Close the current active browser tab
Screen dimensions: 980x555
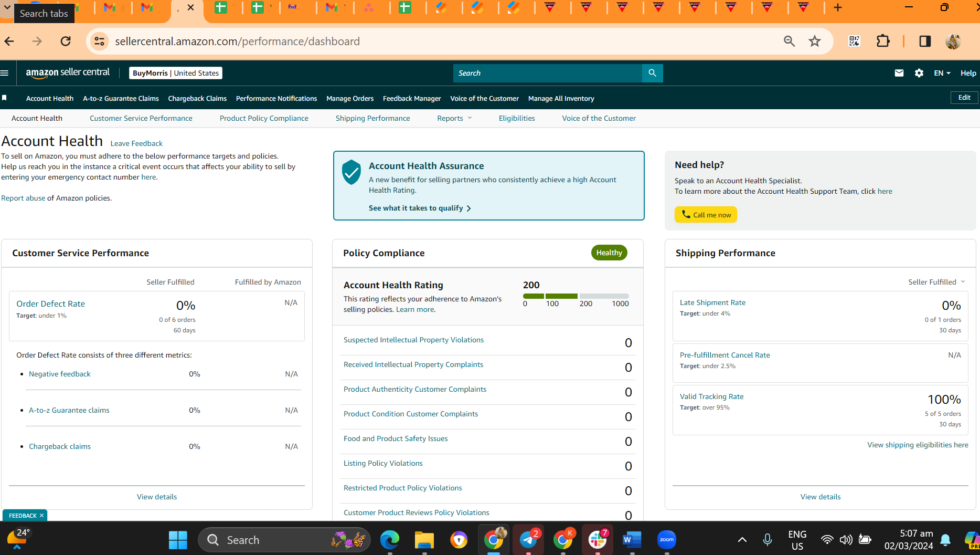click(190, 7)
